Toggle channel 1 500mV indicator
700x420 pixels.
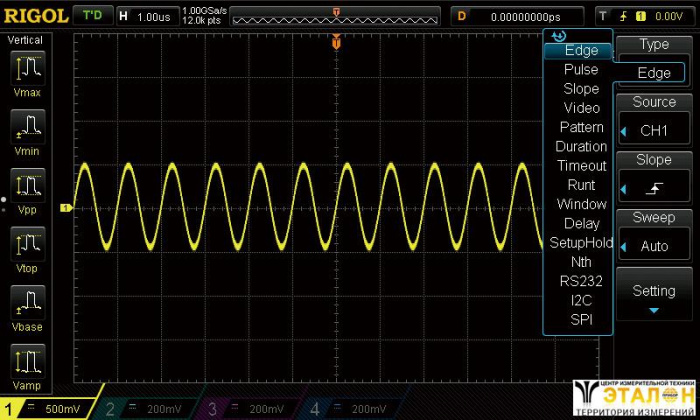(x=48, y=409)
